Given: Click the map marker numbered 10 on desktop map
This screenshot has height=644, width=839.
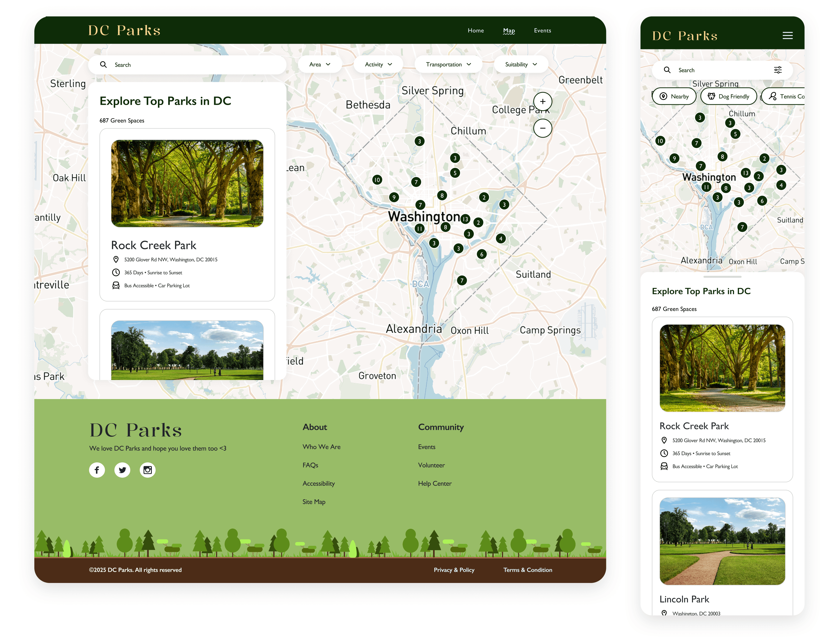Looking at the screenshot, I should [377, 180].
